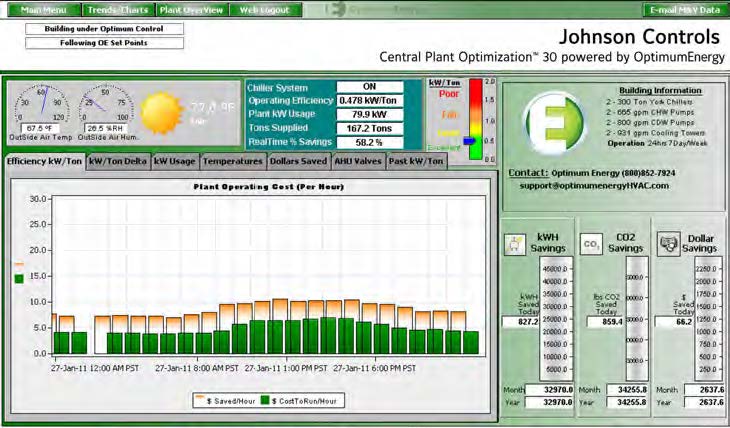Click the lbs CO2 Saved Today 859.4 value
730x428 pixels.
click(x=605, y=322)
